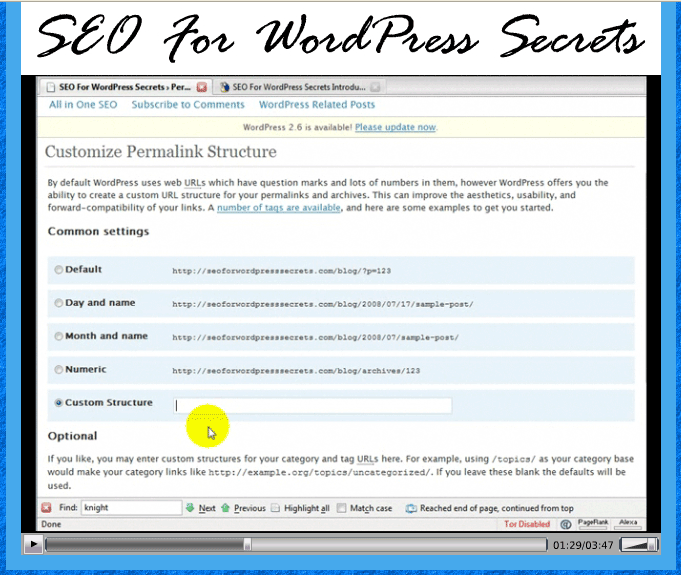
Task: Click the Highlight all label
Action: [307, 508]
